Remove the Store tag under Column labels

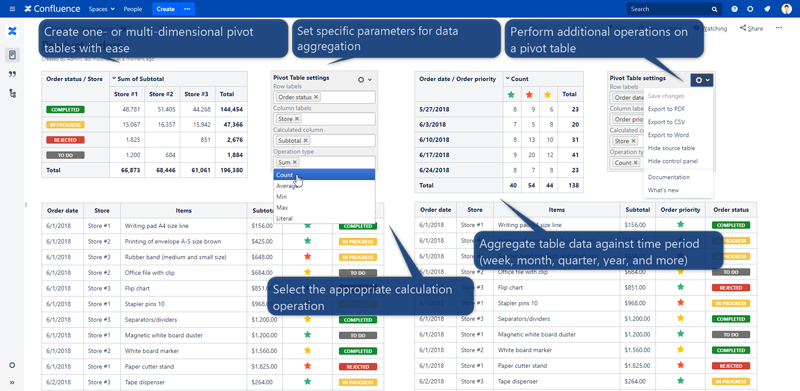pyautogui.click(x=297, y=119)
